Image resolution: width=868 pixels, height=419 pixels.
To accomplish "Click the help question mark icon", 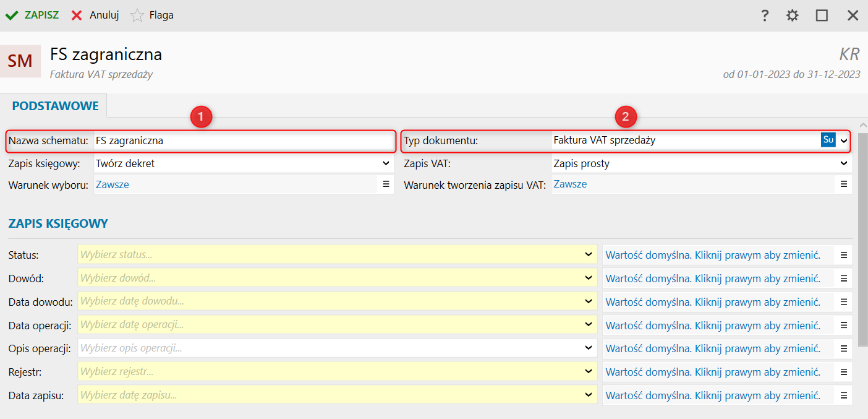I will tap(765, 15).
